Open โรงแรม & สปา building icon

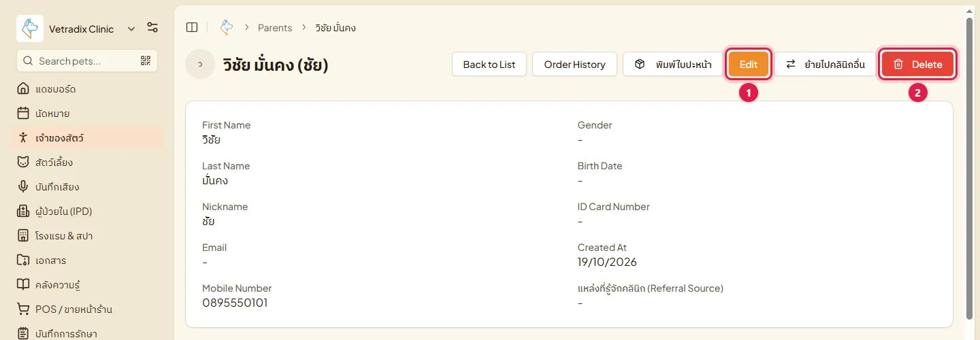[23, 236]
